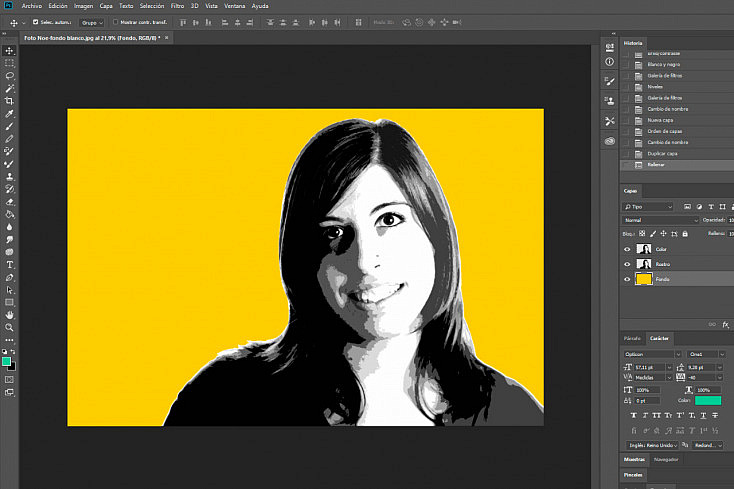Select the Horizontal Type tool

point(9,265)
